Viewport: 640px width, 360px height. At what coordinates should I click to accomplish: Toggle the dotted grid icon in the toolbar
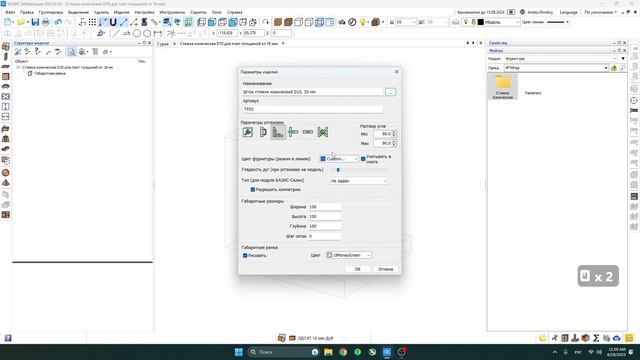click(92, 22)
